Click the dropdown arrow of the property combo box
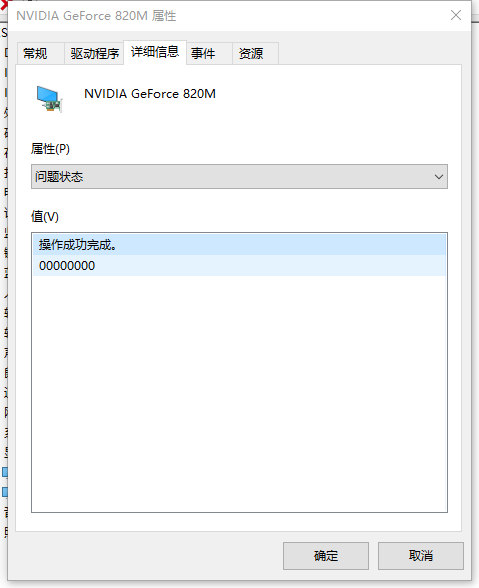479x588 pixels. [x=438, y=177]
